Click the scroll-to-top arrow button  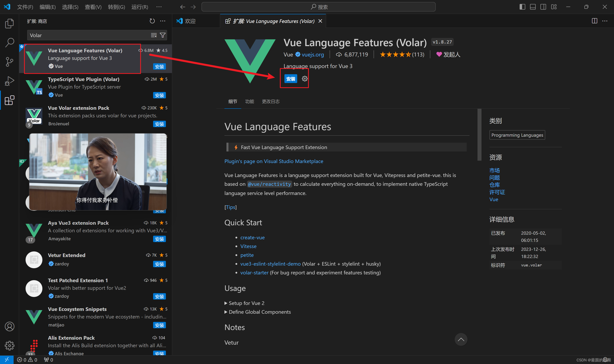pos(461,339)
